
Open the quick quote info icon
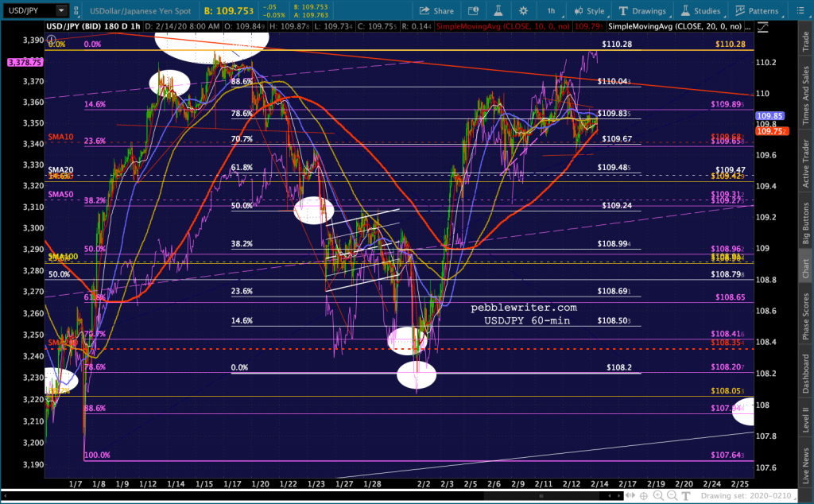473,10
